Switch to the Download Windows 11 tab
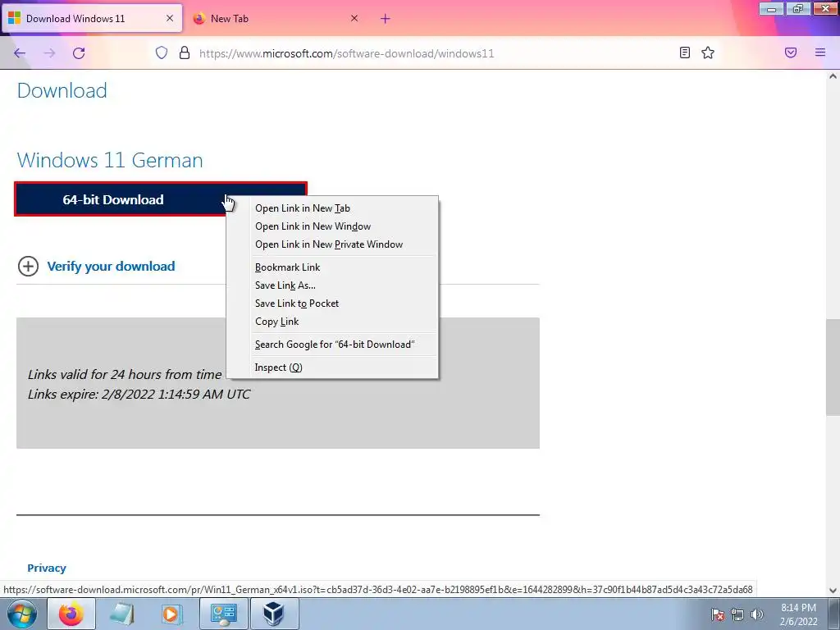Viewport: 840px width, 630px height. point(92,19)
